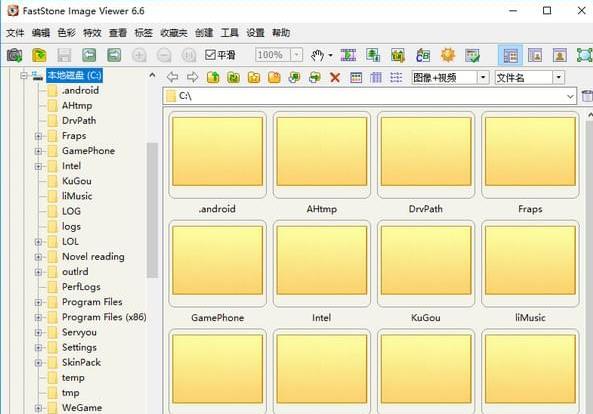Screen dimensions: 593x414
Task: Click the zoom out magnifier icon
Action: (164, 56)
